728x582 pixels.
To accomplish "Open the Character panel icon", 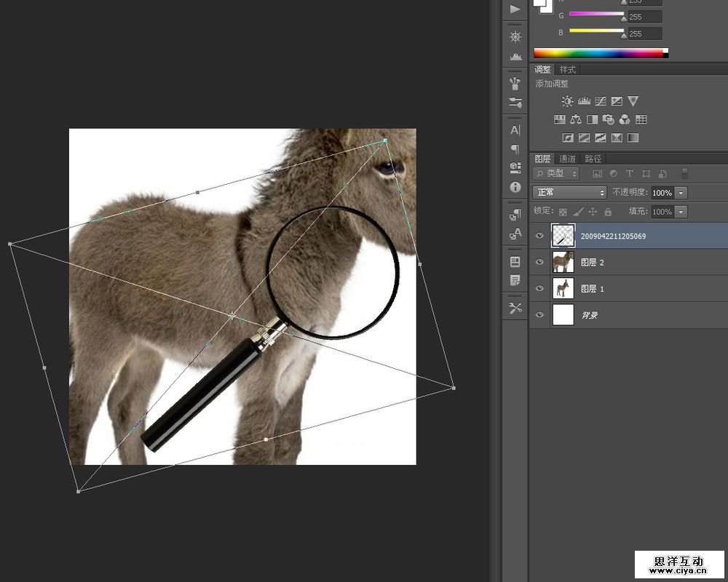I will [x=515, y=130].
